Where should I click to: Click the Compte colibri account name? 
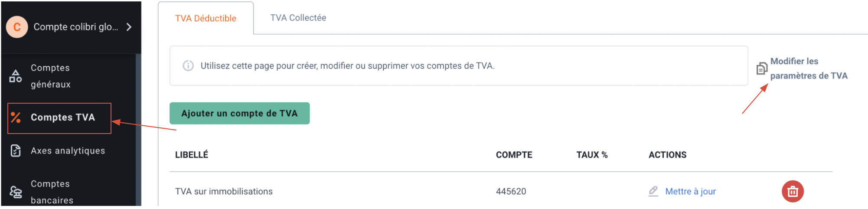(76, 27)
